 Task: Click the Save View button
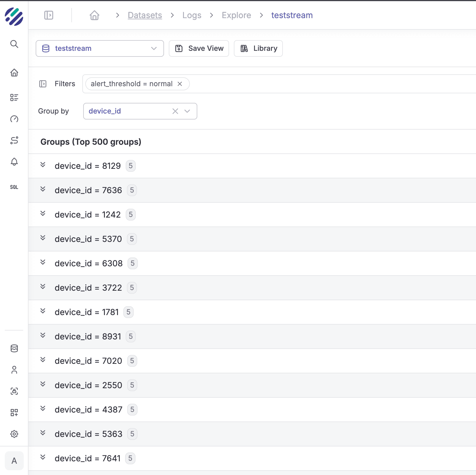click(199, 48)
